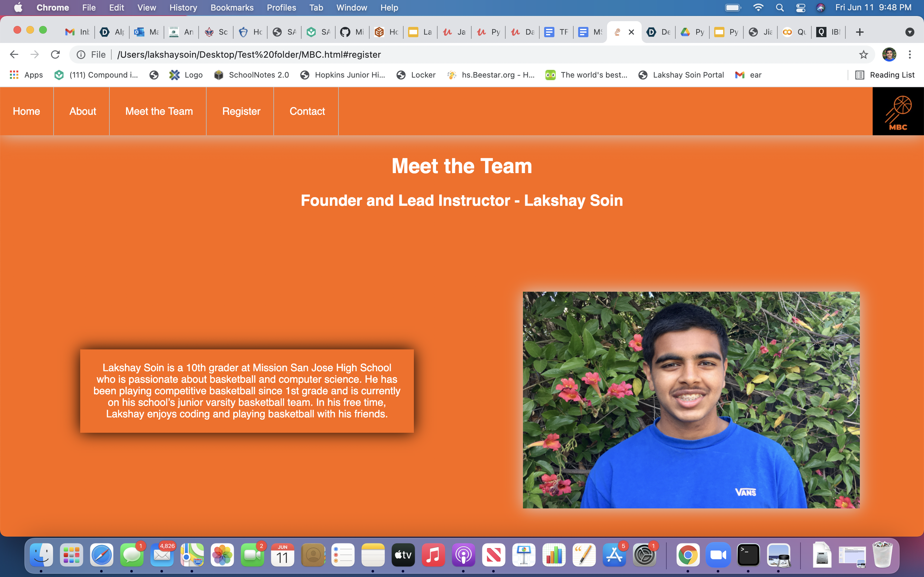Open macOS Control Center toggles
This screenshot has width=924, height=577.
800,8
